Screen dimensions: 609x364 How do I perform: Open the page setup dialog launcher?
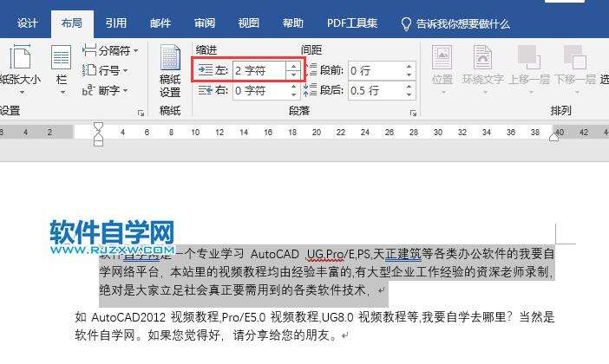point(141,113)
